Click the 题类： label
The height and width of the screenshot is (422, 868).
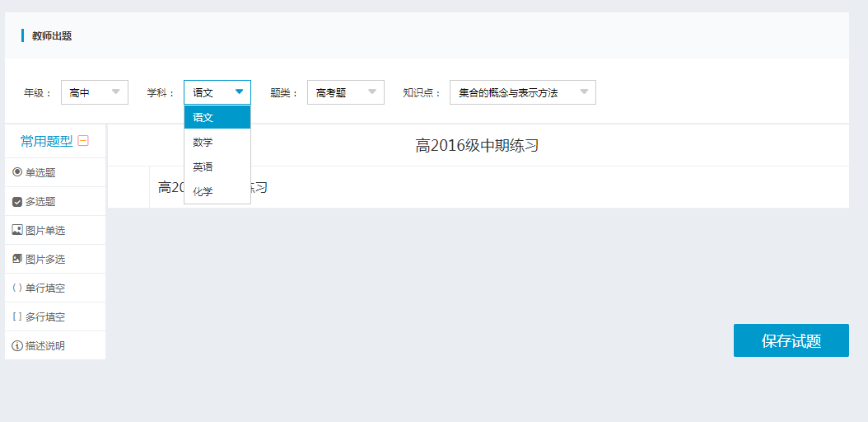(x=285, y=92)
